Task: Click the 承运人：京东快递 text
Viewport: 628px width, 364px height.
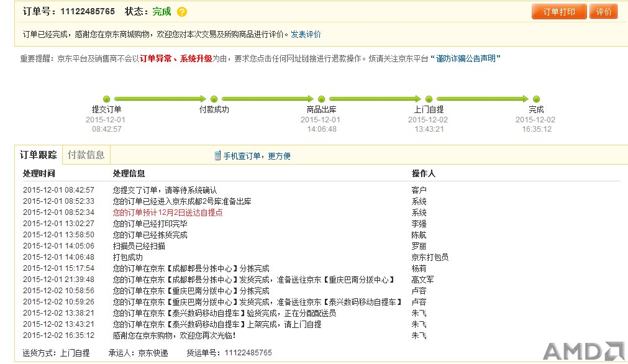Action: 138,353
